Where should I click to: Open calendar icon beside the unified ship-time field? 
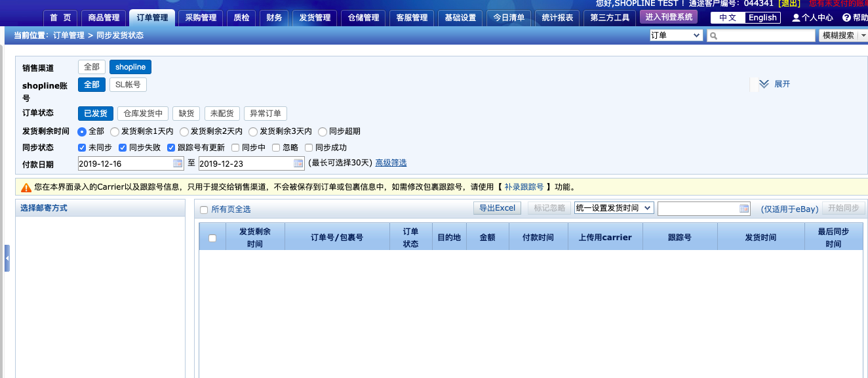pyautogui.click(x=744, y=209)
